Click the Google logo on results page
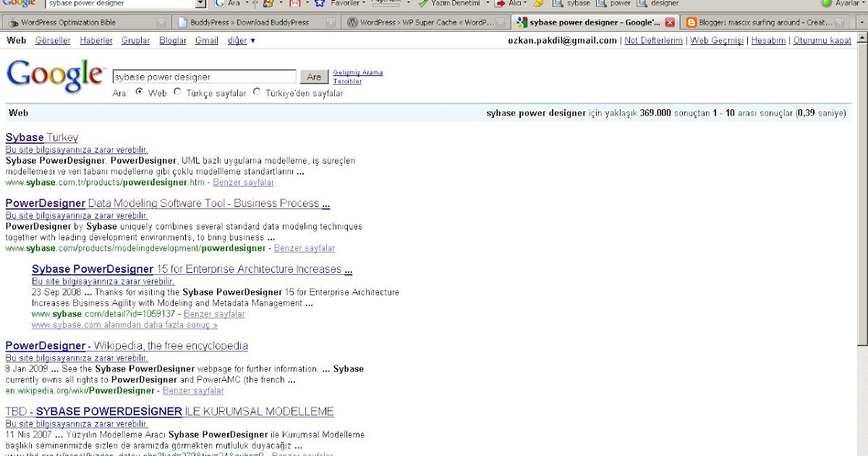The width and height of the screenshot is (868, 456). (55, 75)
